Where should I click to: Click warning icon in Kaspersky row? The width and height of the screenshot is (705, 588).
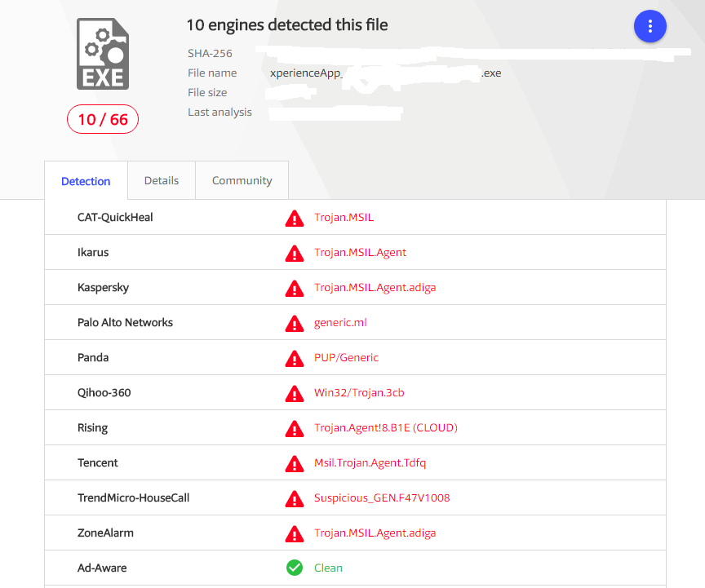[295, 288]
